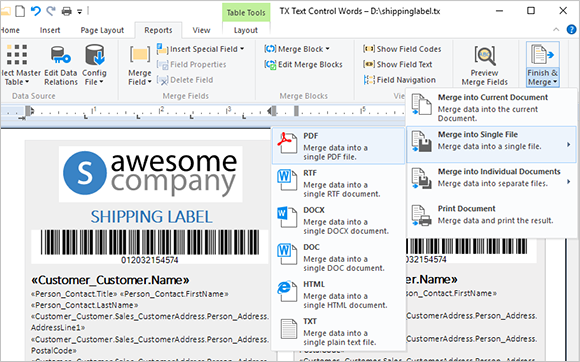Viewport: 580px width, 362px height.
Task: Click the SHIPPING LABEL heading text
Action: point(152,217)
